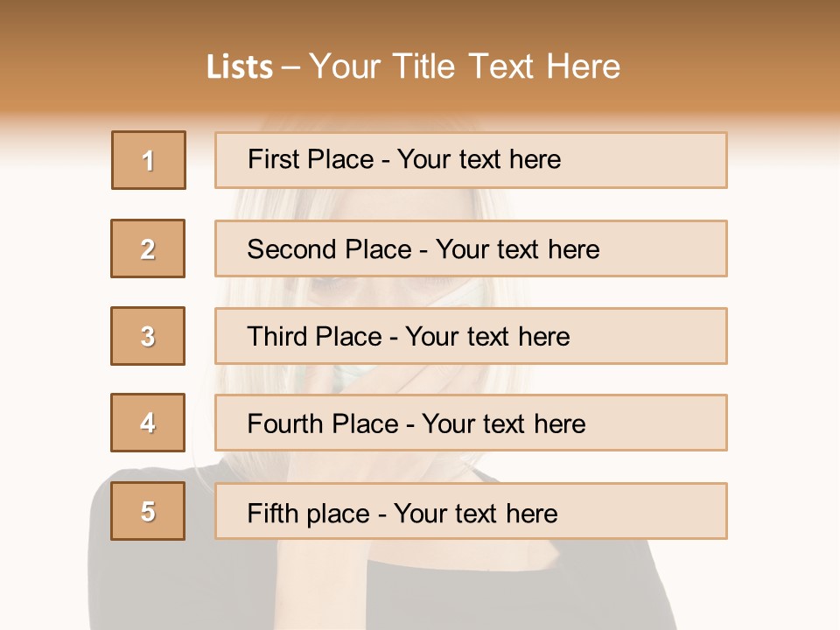Select the Third Place text bar
The height and width of the screenshot is (630, 840).
point(471,336)
